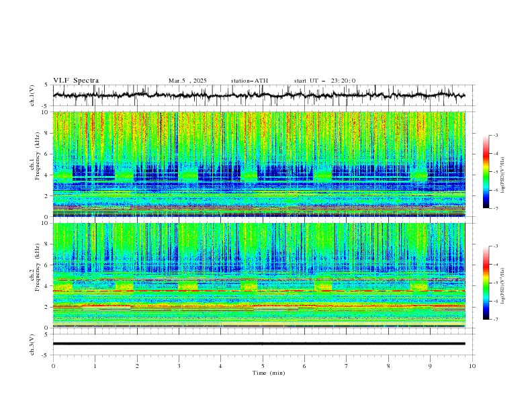Screen dimensions: 532x411
Task: Click the '-7' tick on the lower colorbar
Action: click(x=495, y=320)
